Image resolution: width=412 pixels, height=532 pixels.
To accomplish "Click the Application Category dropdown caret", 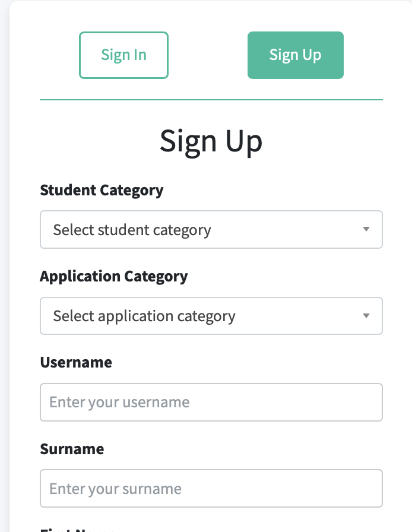I will coord(366,316).
